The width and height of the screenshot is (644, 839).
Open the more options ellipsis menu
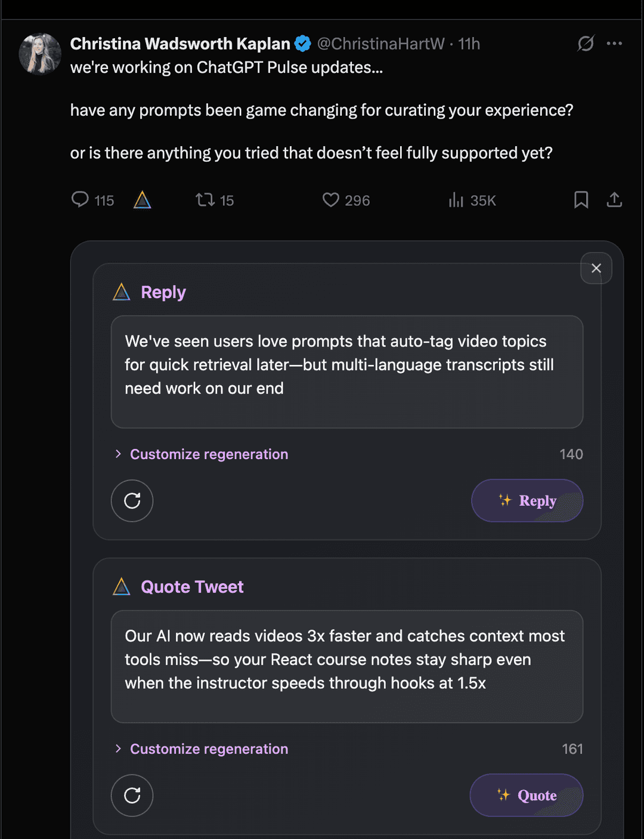coord(615,44)
